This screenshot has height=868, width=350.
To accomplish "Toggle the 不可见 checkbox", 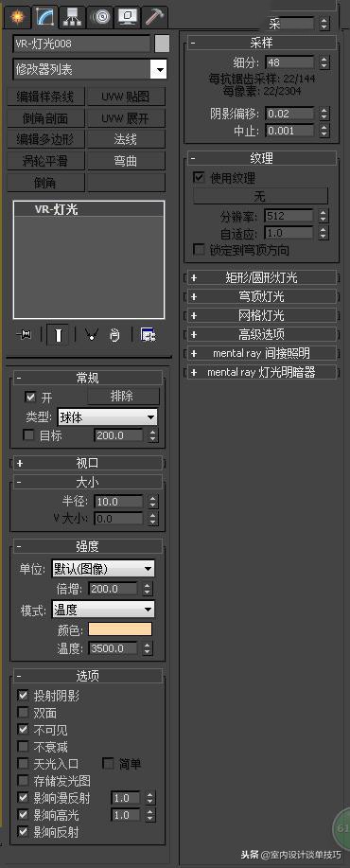I will click(23, 730).
